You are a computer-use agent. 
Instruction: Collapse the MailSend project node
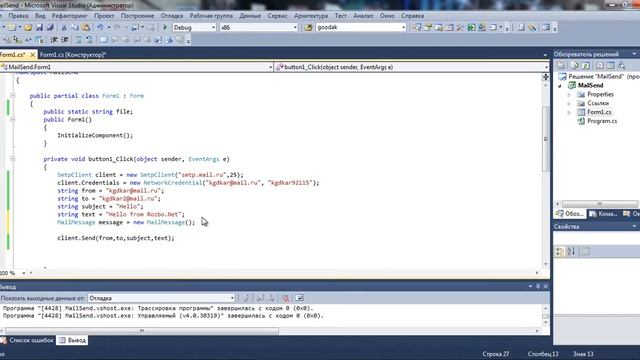560,86
